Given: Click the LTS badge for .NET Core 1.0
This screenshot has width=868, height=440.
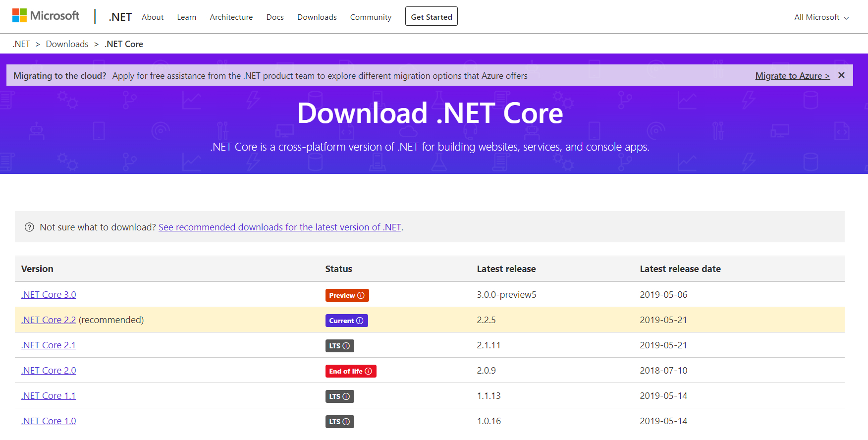Looking at the screenshot, I should pyautogui.click(x=339, y=422).
